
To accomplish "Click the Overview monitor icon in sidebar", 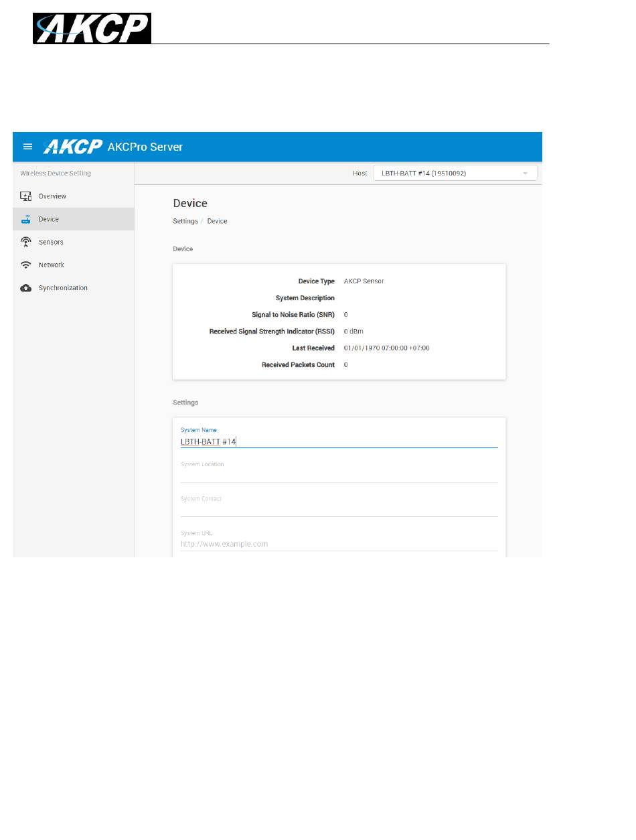I will [26, 196].
